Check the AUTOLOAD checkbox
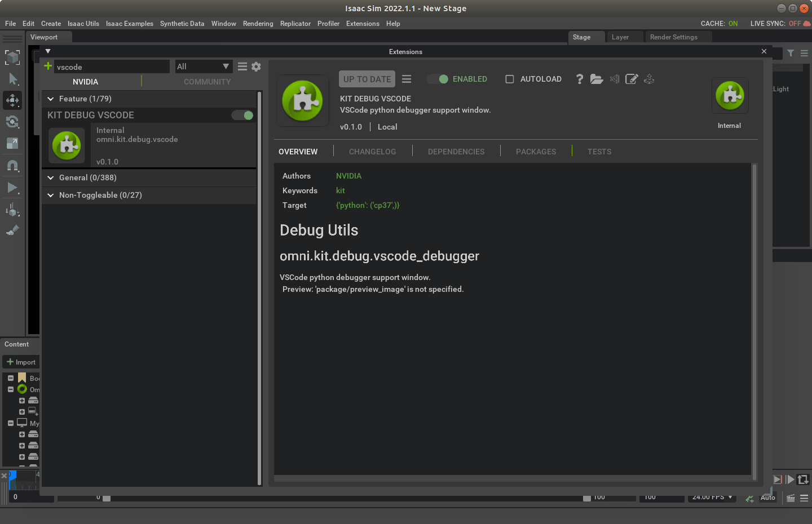 (x=510, y=79)
